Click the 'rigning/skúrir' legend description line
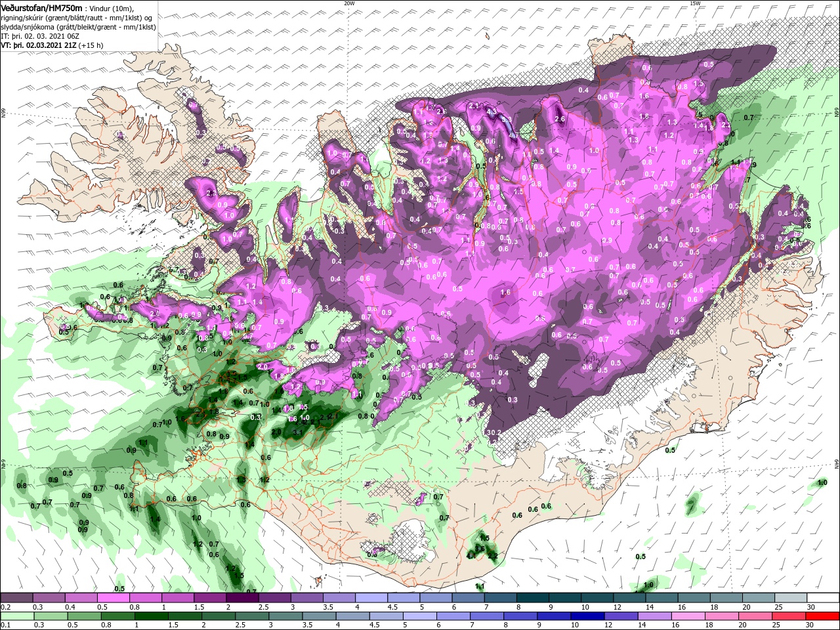The width and height of the screenshot is (840, 630). click(x=76, y=18)
